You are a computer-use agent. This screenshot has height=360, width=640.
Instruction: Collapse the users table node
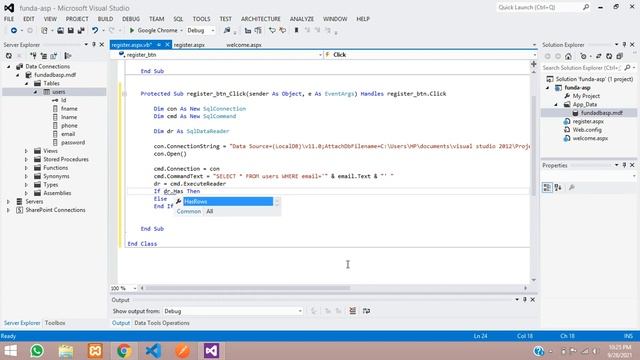[x=36, y=92]
